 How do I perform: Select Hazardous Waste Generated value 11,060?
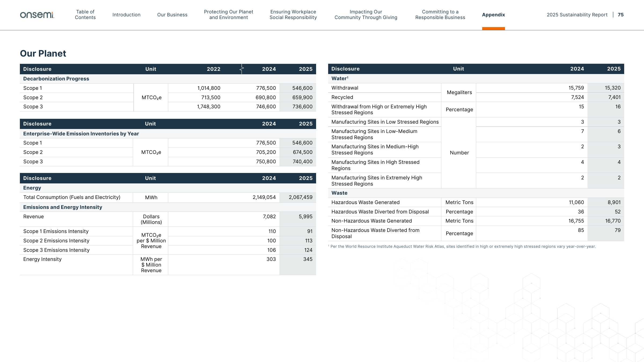[x=576, y=202]
